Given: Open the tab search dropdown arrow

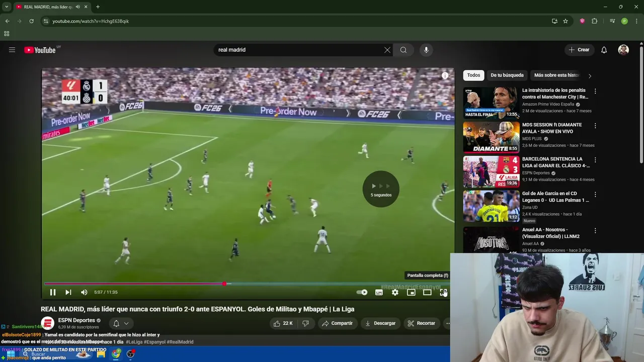Looking at the screenshot, I should pos(7,7).
